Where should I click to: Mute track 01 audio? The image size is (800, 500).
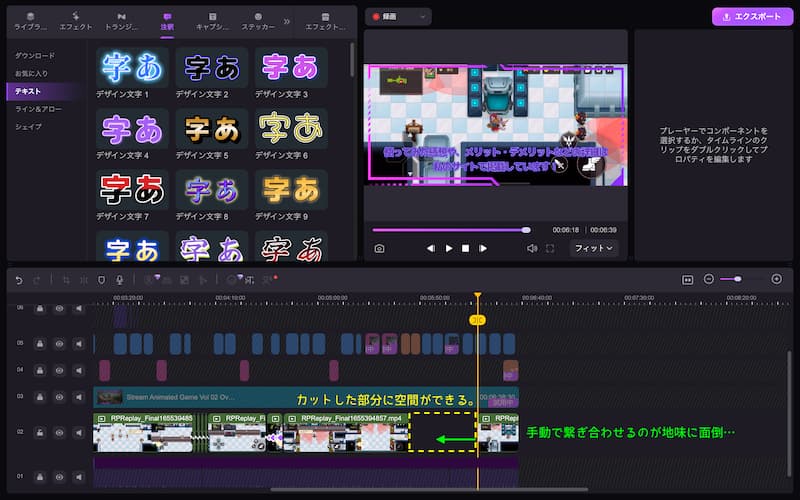[79, 477]
